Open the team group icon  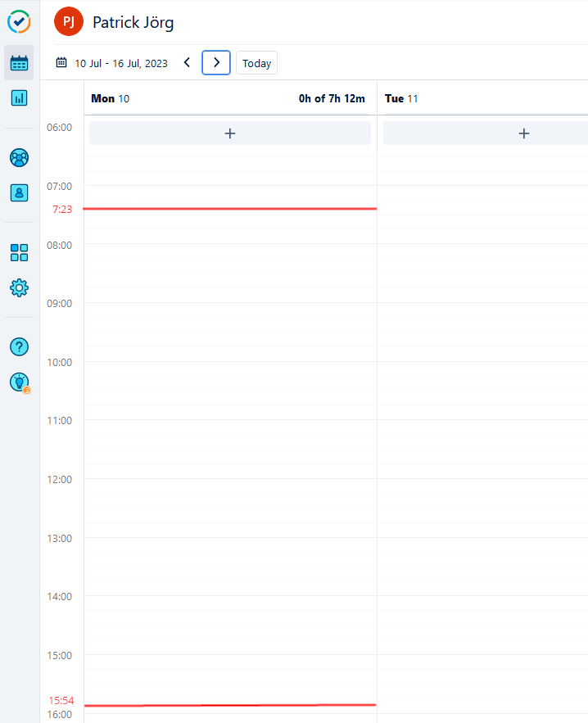click(x=19, y=157)
